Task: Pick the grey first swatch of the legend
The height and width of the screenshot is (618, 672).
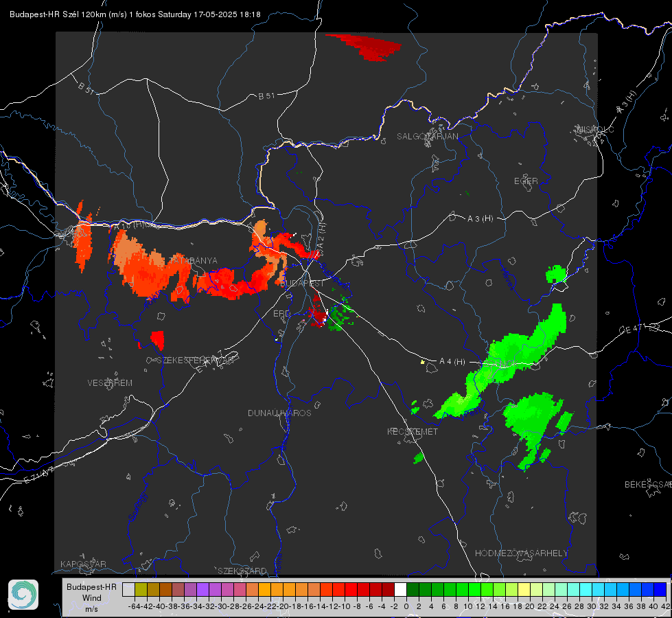Action: click(x=128, y=589)
